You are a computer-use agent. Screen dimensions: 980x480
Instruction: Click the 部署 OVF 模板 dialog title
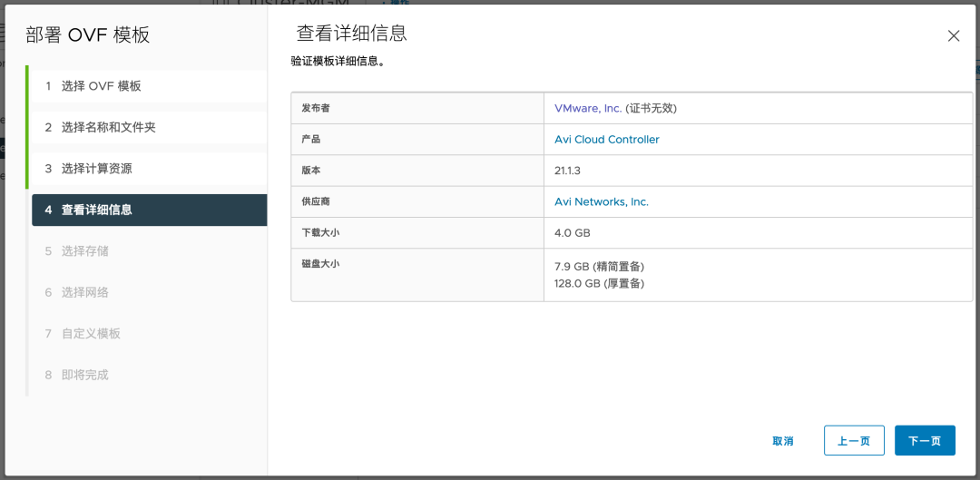pyautogui.click(x=88, y=35)
